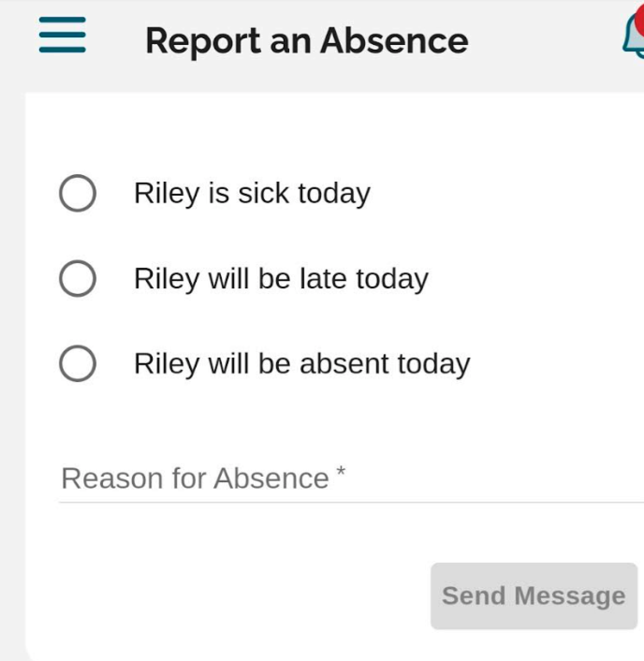Click the top bar of the hamburger icon
The width and height of the screenshot is (644, 661).
pyautogui.click(x=62, y=20)
